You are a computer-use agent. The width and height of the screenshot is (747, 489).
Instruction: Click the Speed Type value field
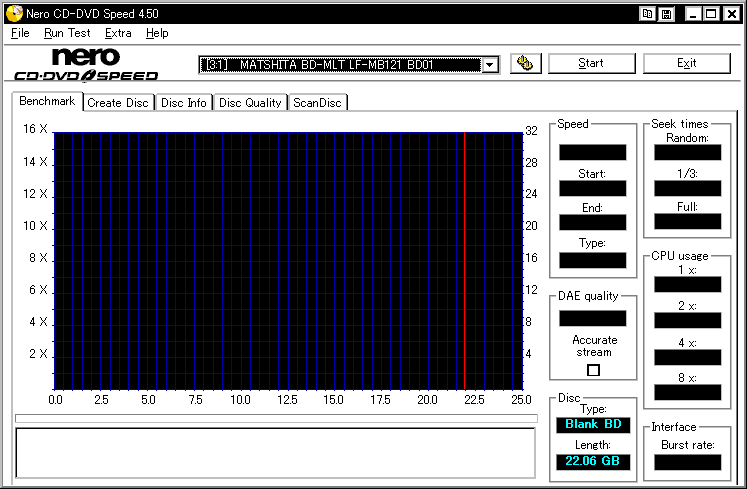click(593, 260)
